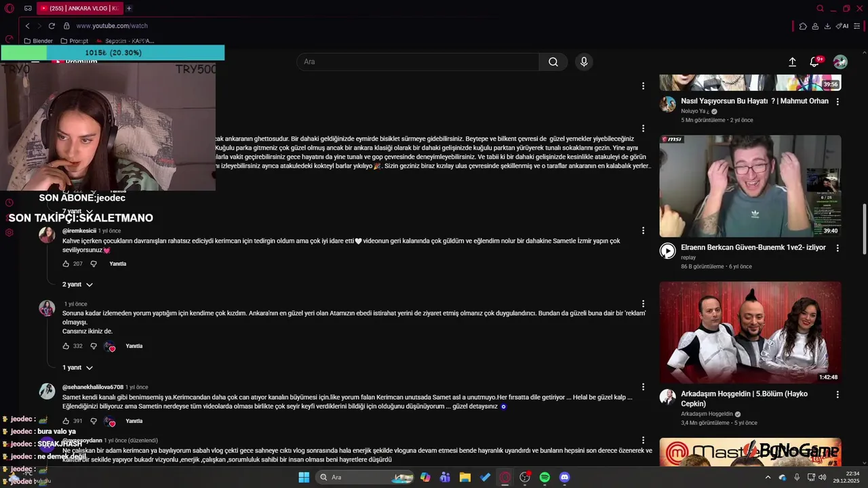Dislike the comment by @iremkesicii
The image size is (868, 488).
click(x=94, y=264)
